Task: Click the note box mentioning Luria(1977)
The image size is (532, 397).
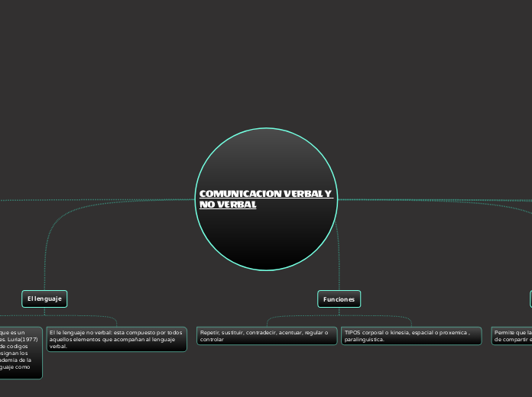Action: click(x=21, y=353)
